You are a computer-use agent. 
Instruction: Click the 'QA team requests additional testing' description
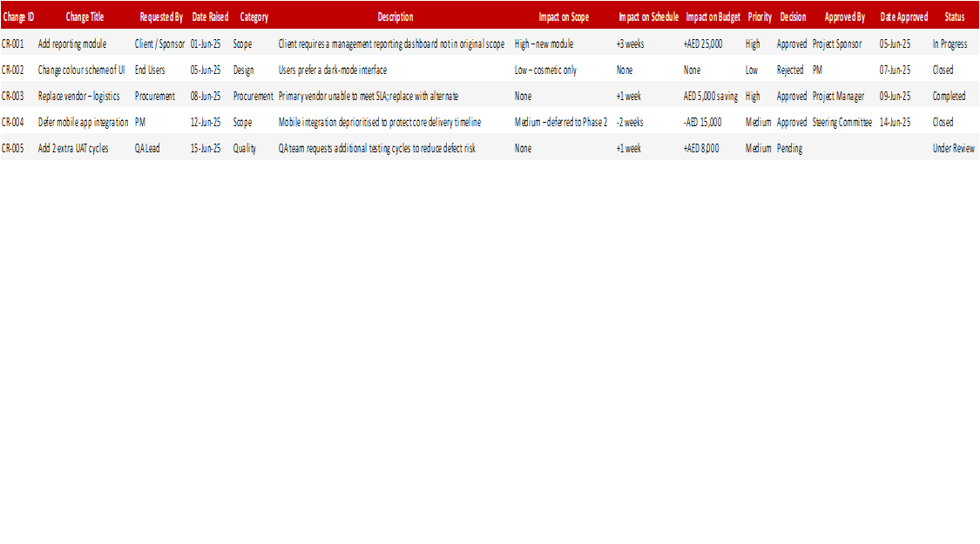[377, 149]
